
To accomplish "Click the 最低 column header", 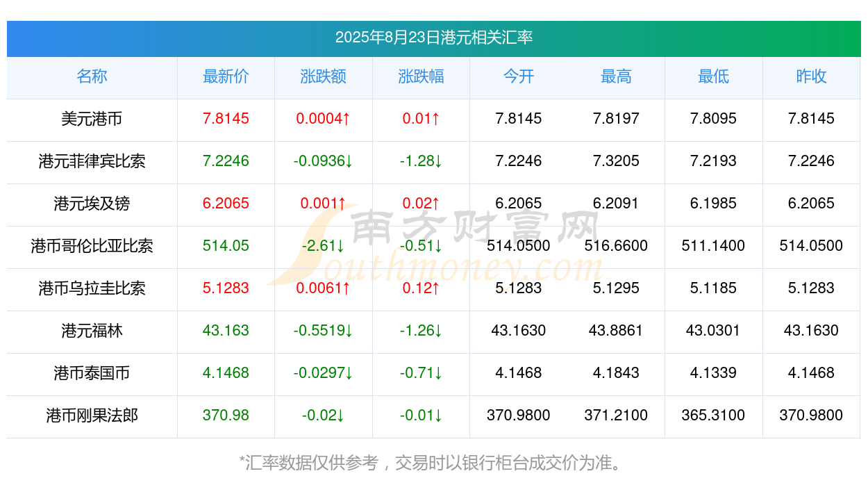I will pyautogui.click(x=714, y=76).
